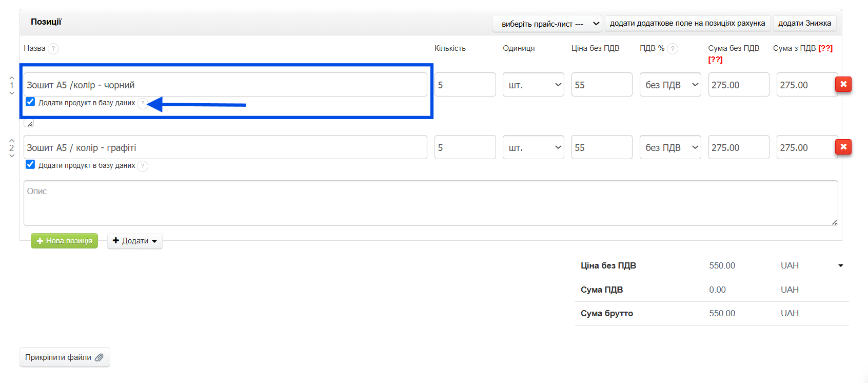Open unit dropdown 'шт.' in row 1
Image resolution: width=868 pixels, height=383 pixels.
[x=533, y=85]
